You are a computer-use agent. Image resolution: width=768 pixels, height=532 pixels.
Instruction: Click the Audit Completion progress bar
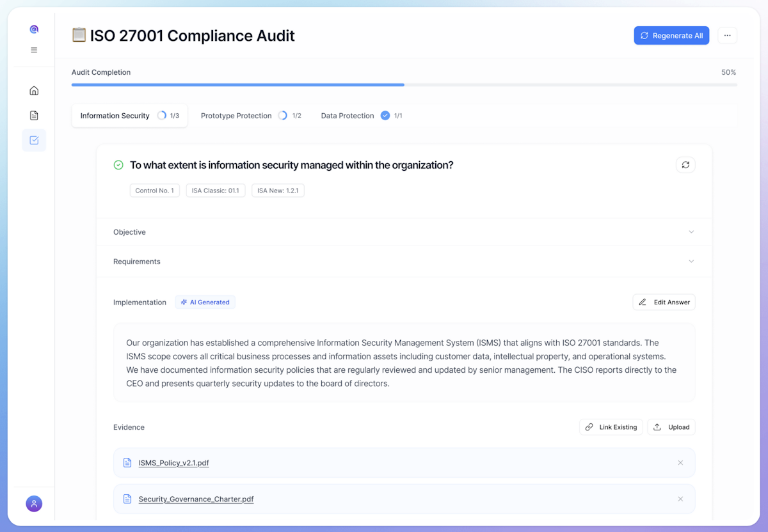(x=404, y=84)
